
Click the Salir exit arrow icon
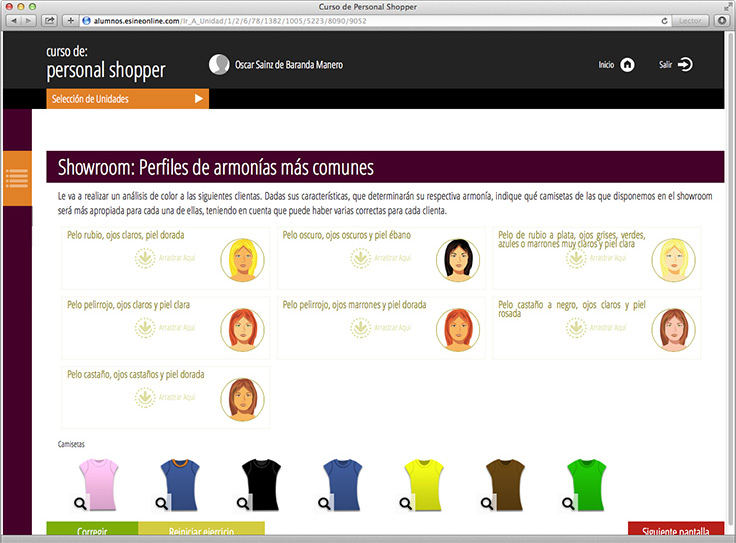(x=685, y=65)
